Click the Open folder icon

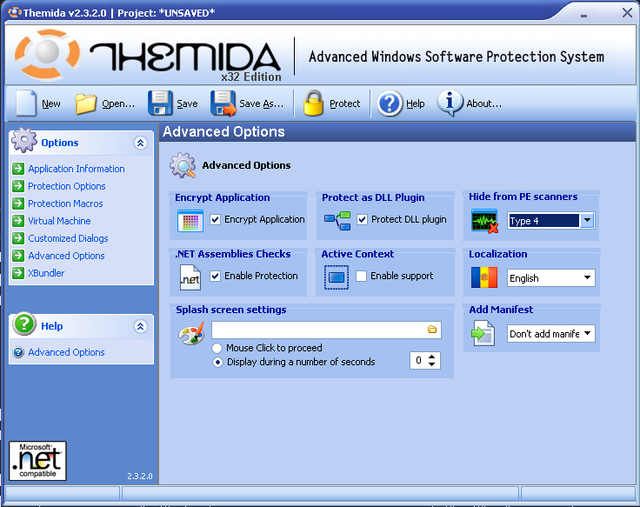(85, 104)
